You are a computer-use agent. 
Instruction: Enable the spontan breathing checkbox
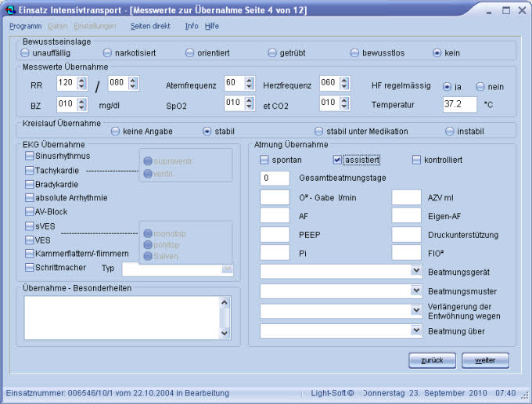264,160
